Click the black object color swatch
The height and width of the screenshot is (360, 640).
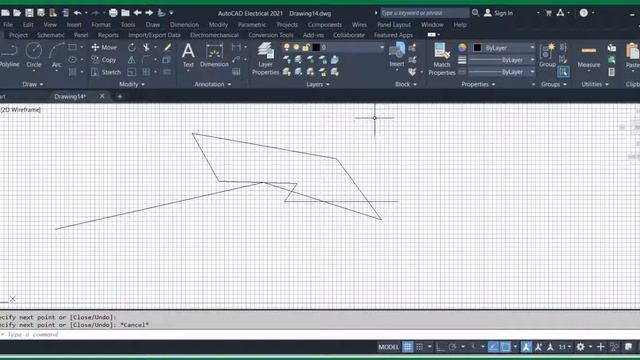pyautogui.click(x=477, y=48)
